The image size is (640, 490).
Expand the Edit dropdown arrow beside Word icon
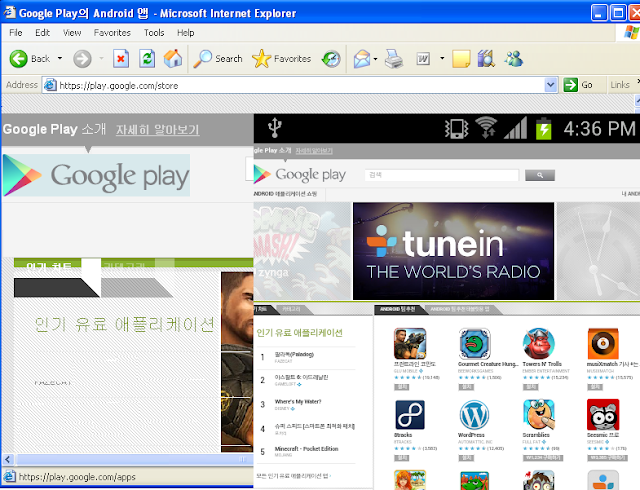[x=442, y=58]
